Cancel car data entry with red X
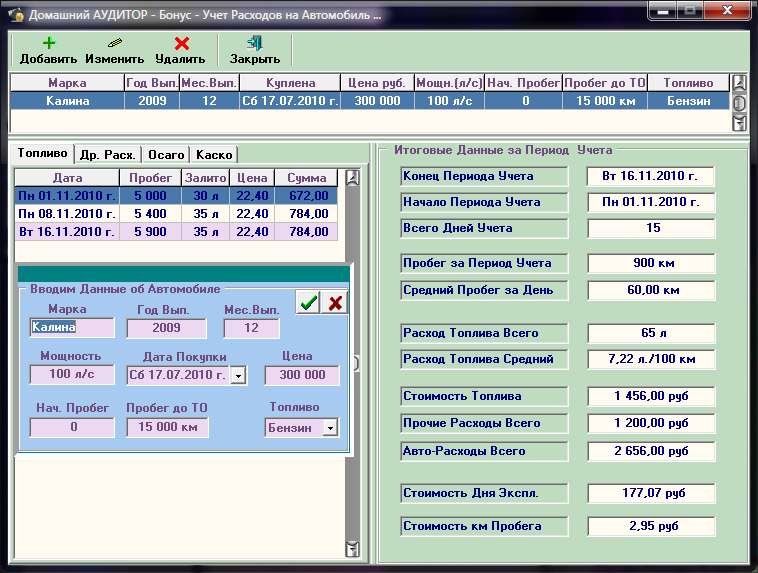The height and width of the screenshot is (573, 758). (335, 303)
